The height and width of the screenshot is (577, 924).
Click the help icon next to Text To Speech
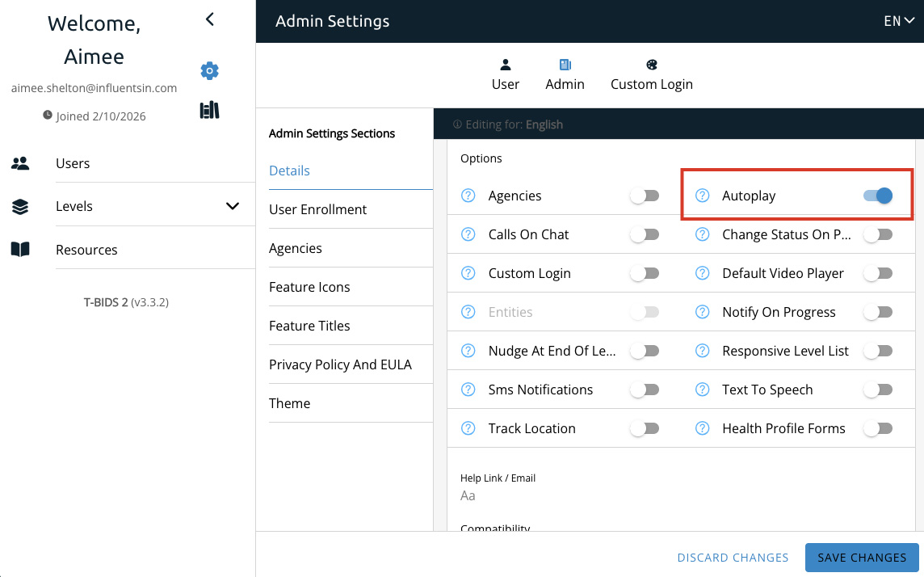[702, 390]
